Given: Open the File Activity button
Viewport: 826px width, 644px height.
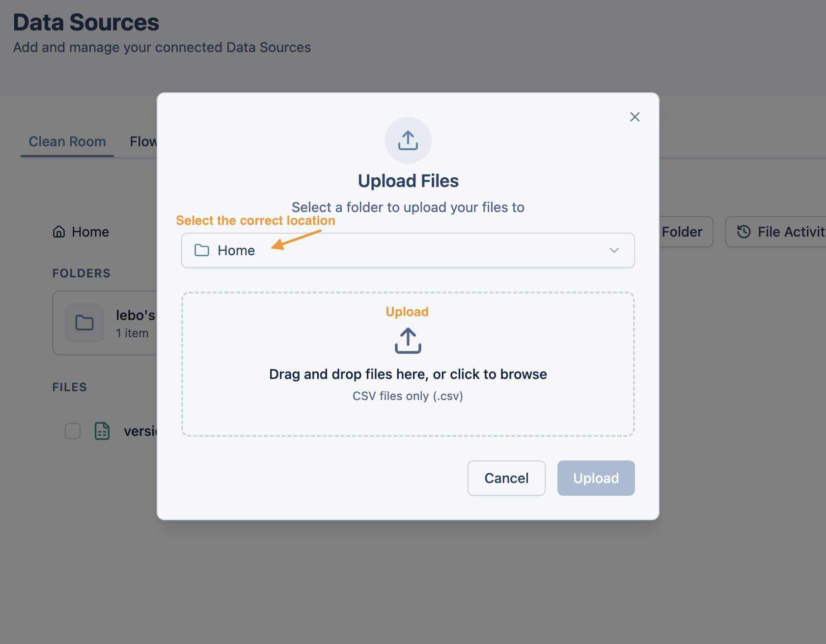Looking at the screenshot, I should 781,232.
